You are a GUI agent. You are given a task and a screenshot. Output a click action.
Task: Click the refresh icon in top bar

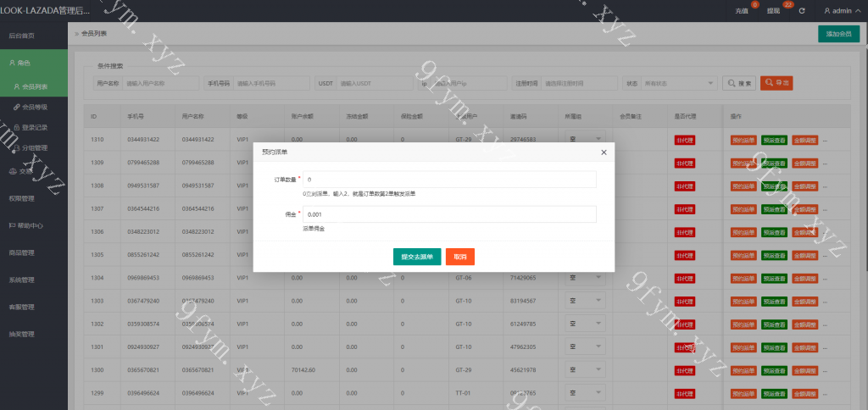click(802, 10)
